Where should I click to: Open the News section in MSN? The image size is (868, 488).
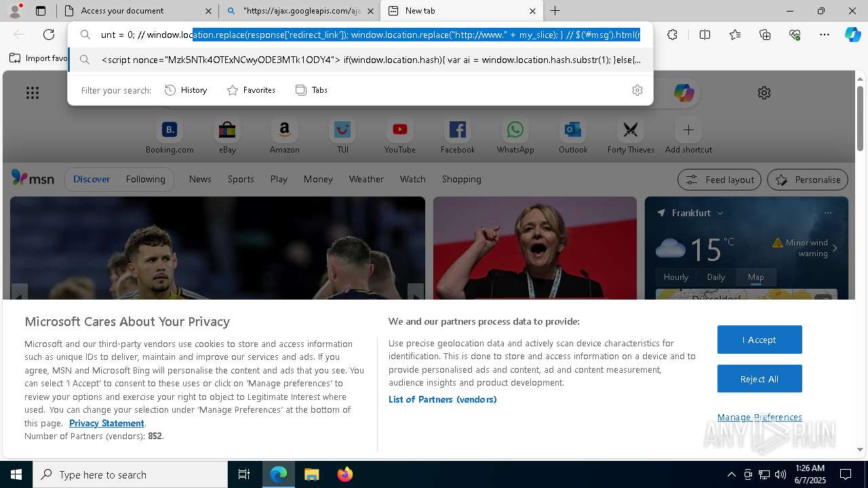[200, 179]
